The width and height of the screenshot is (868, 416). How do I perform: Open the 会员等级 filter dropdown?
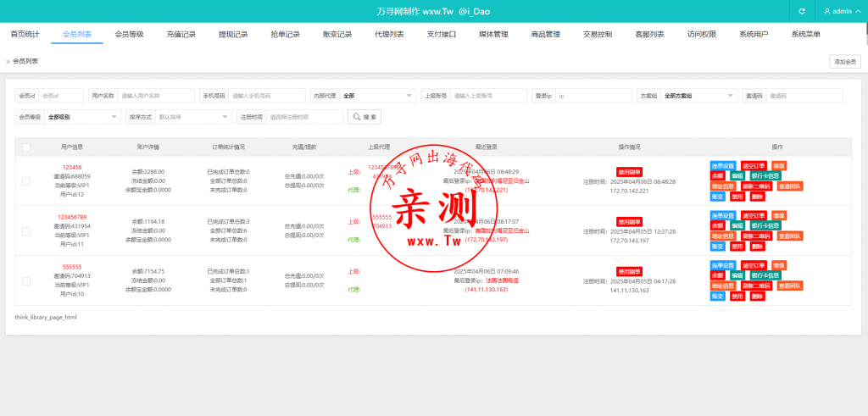tap(82, 117)
